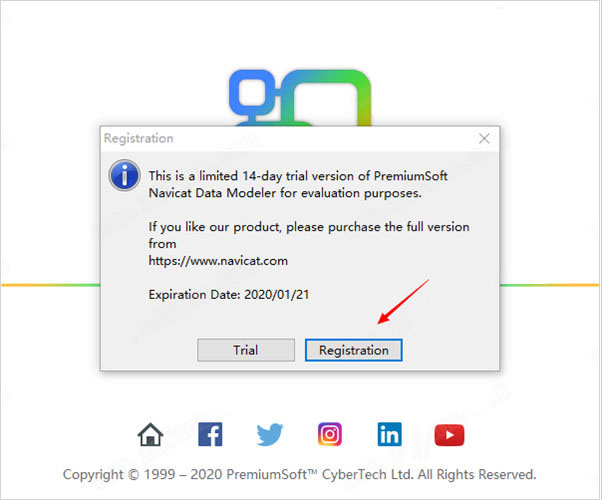Choose the Registration button
Viewport: 602px width, 500px height.
click(354, 350)
